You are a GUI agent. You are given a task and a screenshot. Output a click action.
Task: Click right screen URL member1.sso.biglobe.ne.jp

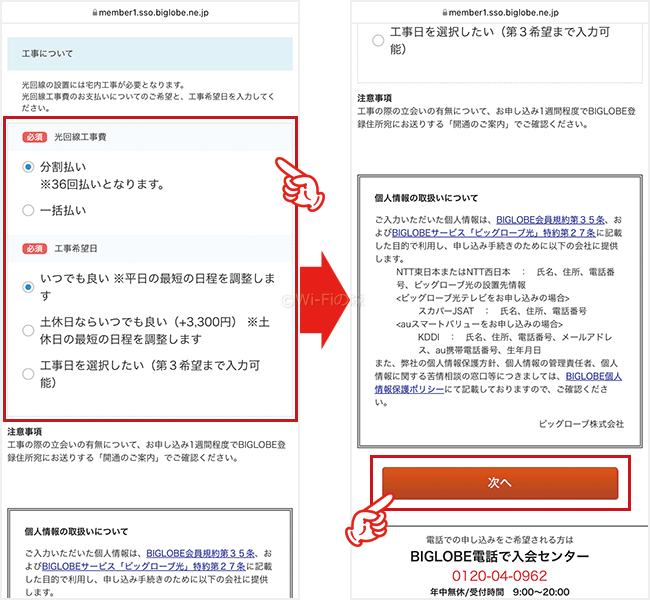point(504,12)
